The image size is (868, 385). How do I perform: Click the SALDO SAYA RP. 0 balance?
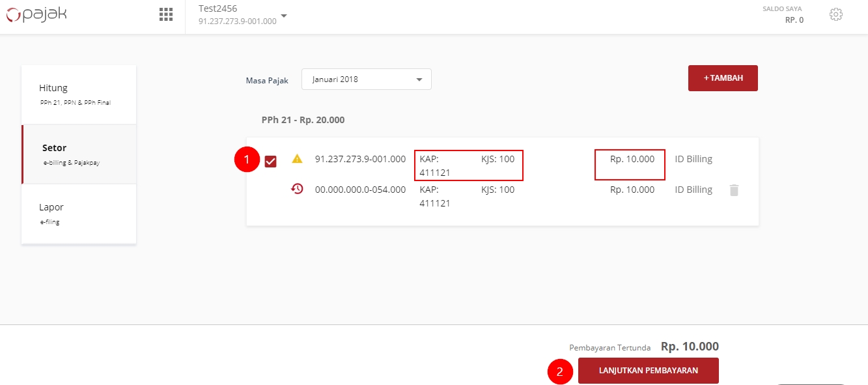click(783, 14)
